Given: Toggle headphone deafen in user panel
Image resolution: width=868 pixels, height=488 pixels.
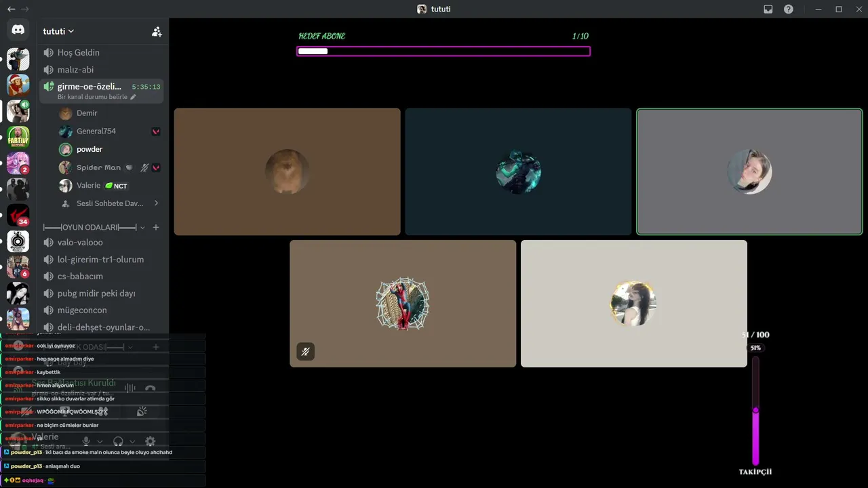Looking at the screenshot, I should pos(118,441).
